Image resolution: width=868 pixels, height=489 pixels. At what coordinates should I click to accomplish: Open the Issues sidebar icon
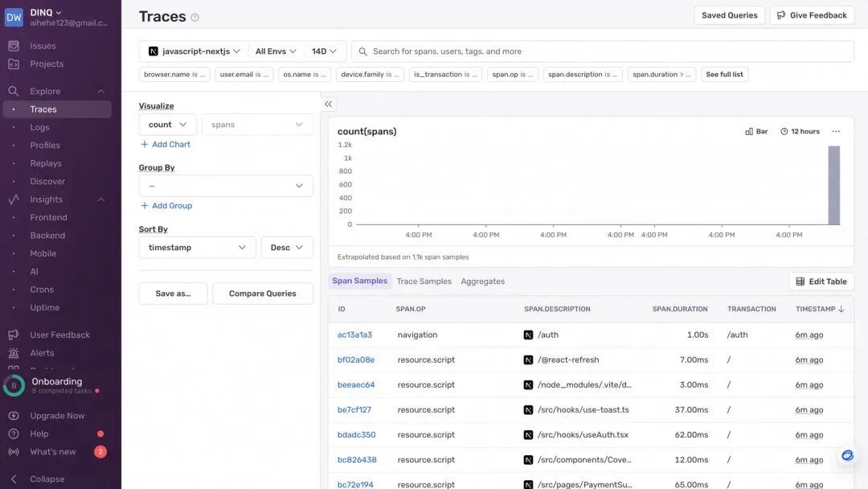click(14, 46)
